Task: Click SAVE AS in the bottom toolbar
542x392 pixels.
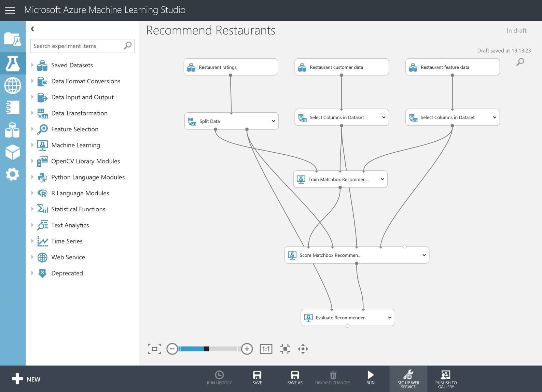Action: (x=295, y=378)
